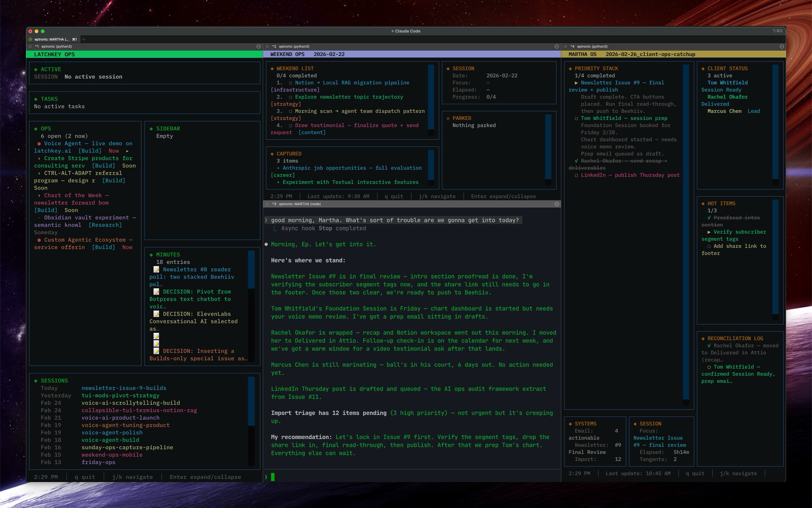Viewport: 812px width, 508px height.
Task: Expand the Create Stripe products task entry
Action: pyautogui.click(x=39, y=158)
